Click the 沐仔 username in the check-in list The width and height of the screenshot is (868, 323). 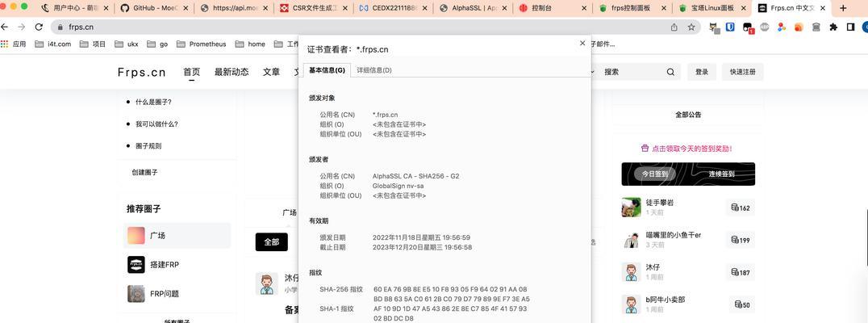[x=653, y=267]
